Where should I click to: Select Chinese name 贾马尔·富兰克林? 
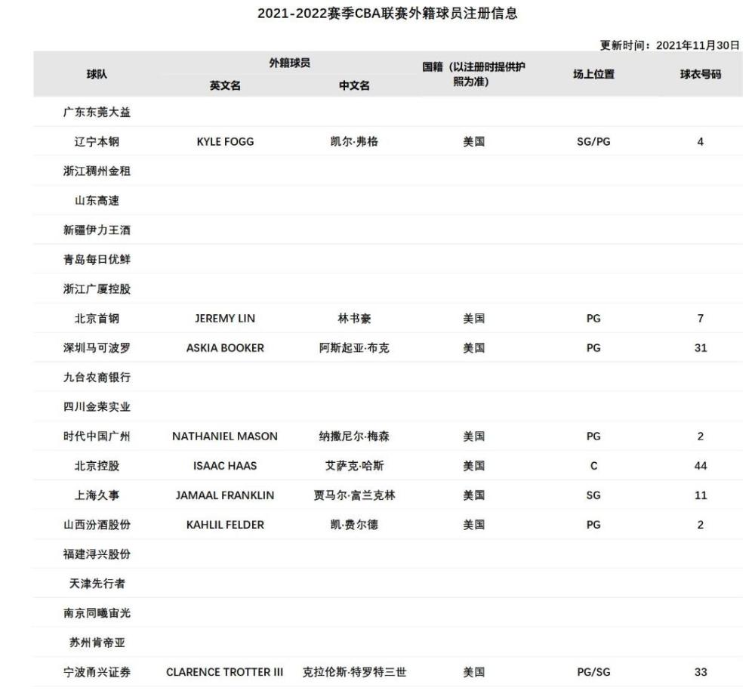[354, 495]
